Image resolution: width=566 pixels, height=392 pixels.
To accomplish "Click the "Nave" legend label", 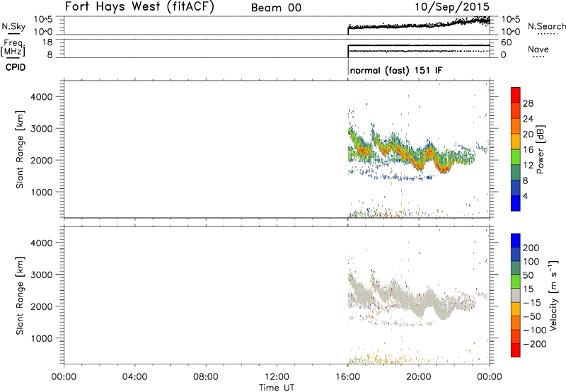I will 538,49.
